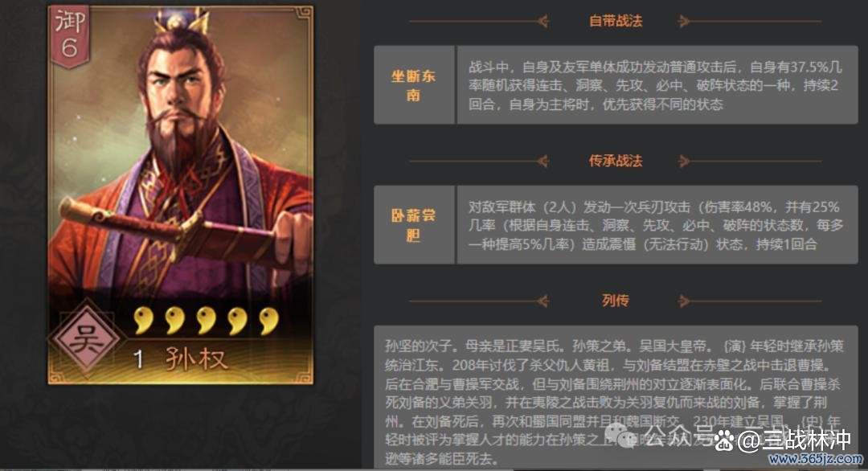Click left arrow ornament beside 自带战法

pyautogui.click(x=542, y=21)
